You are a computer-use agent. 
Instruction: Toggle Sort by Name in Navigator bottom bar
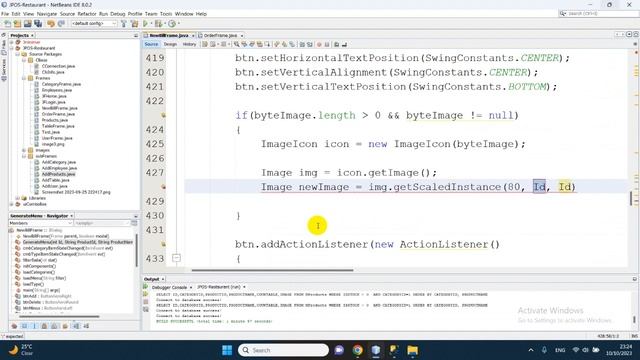(76, 326)
